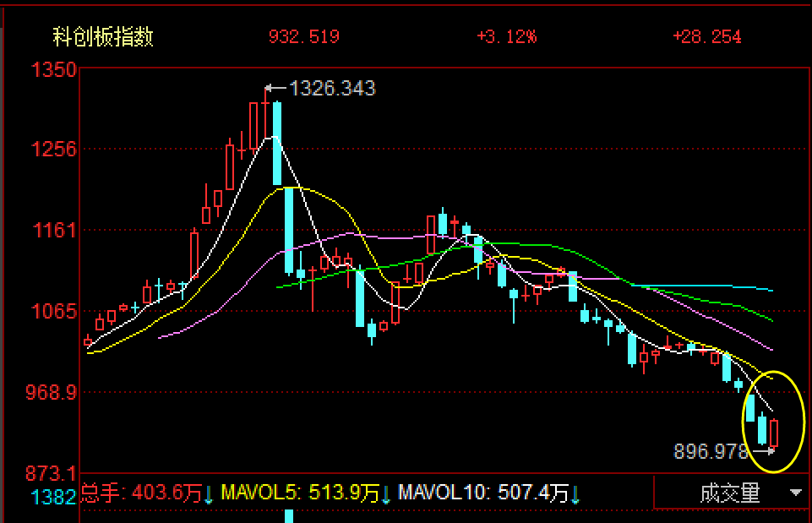Click the down arrow after 总手 value
This screenshot has width=812, height=523.
208,494
